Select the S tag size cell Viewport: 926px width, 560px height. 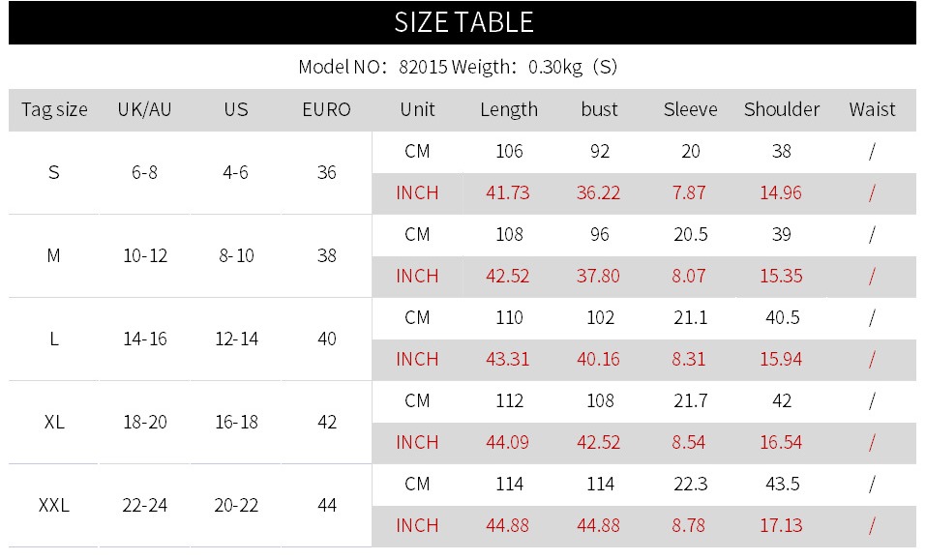pos(54,172)
